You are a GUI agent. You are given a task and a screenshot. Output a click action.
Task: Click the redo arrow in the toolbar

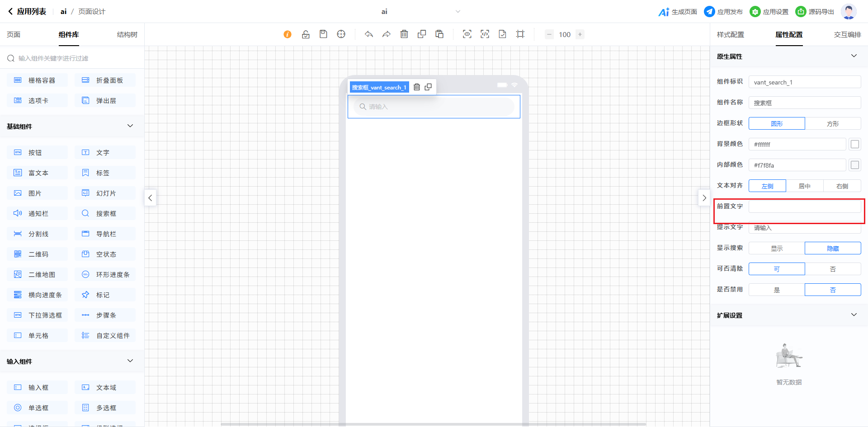click(386, 34)
